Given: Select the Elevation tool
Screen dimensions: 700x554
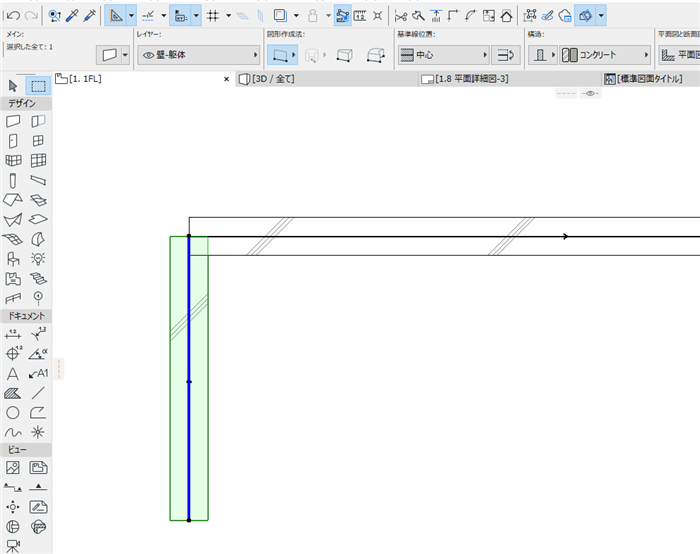Looking at the screenshot, I should click(x=38, y=487).
